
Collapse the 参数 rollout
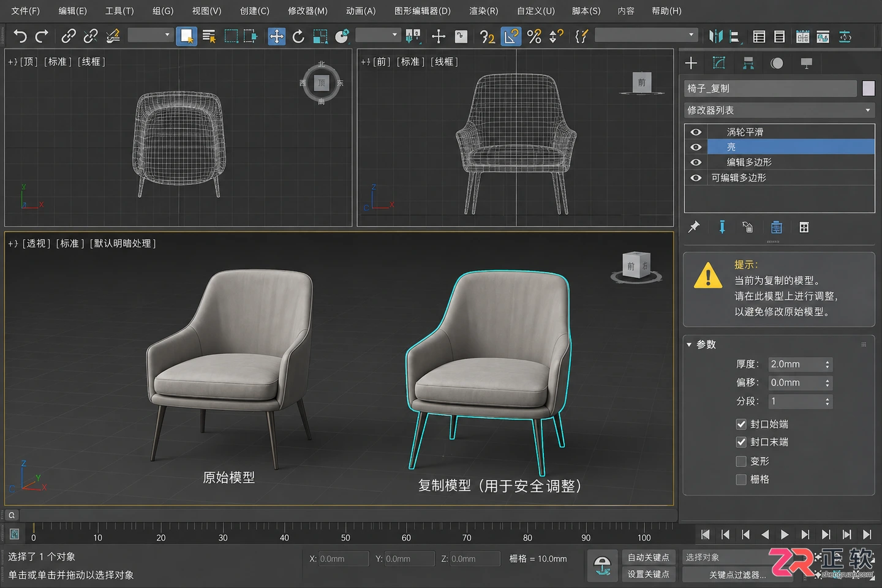[701, 345]
